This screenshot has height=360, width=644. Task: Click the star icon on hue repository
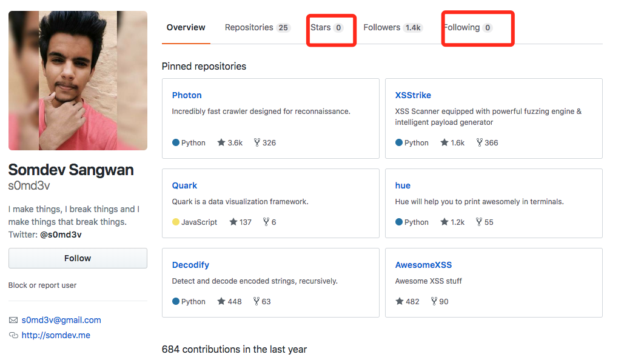444,222
